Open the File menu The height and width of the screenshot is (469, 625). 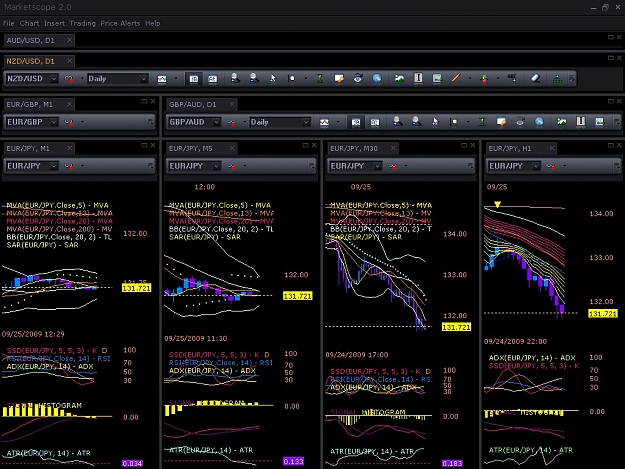[x=8, y=24]
